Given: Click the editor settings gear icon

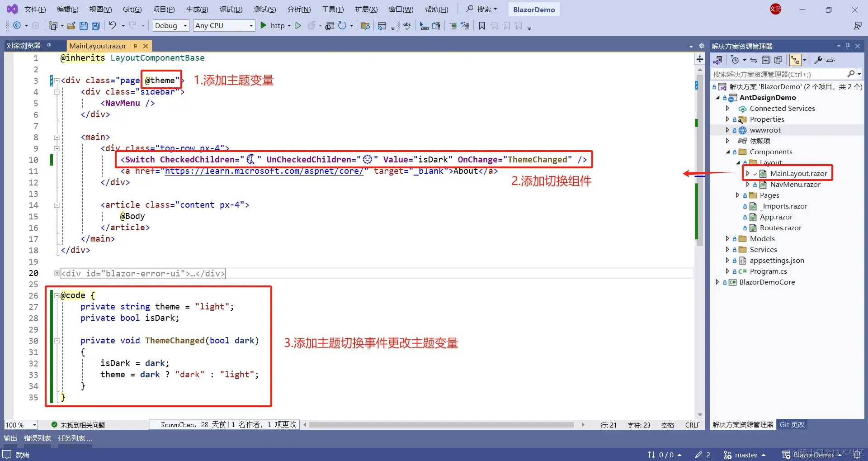Looking at the screenshot, I should 702,46.
